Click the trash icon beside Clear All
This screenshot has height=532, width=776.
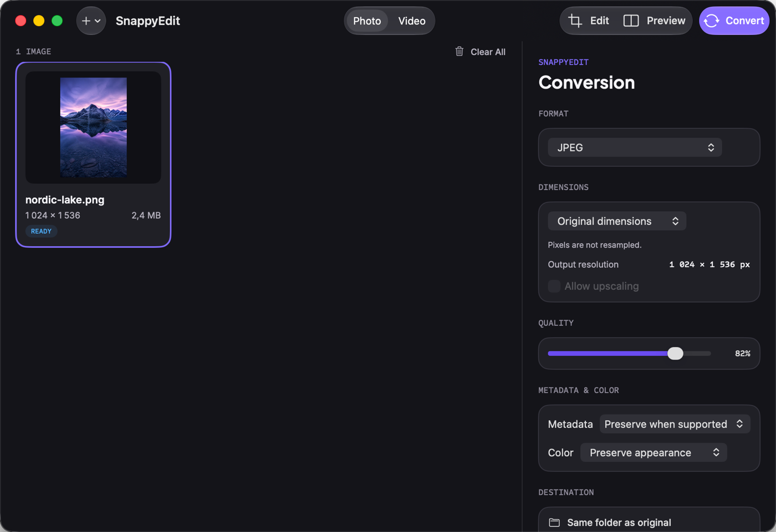(x=460, y=51)
